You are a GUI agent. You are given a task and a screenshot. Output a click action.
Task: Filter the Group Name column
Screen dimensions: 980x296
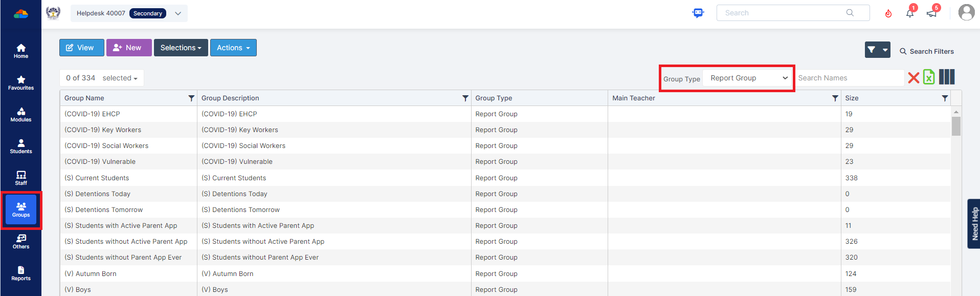point(191,98)
